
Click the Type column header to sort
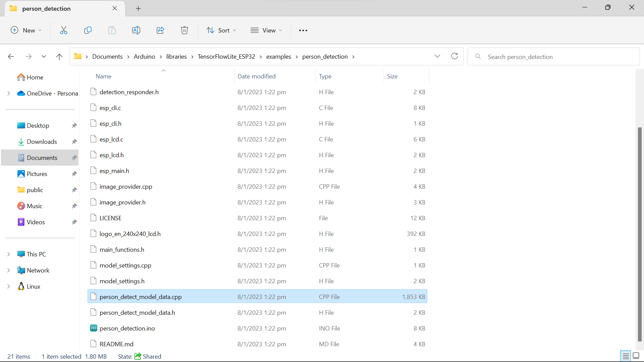pyautogui.click(x=325, y=76)
